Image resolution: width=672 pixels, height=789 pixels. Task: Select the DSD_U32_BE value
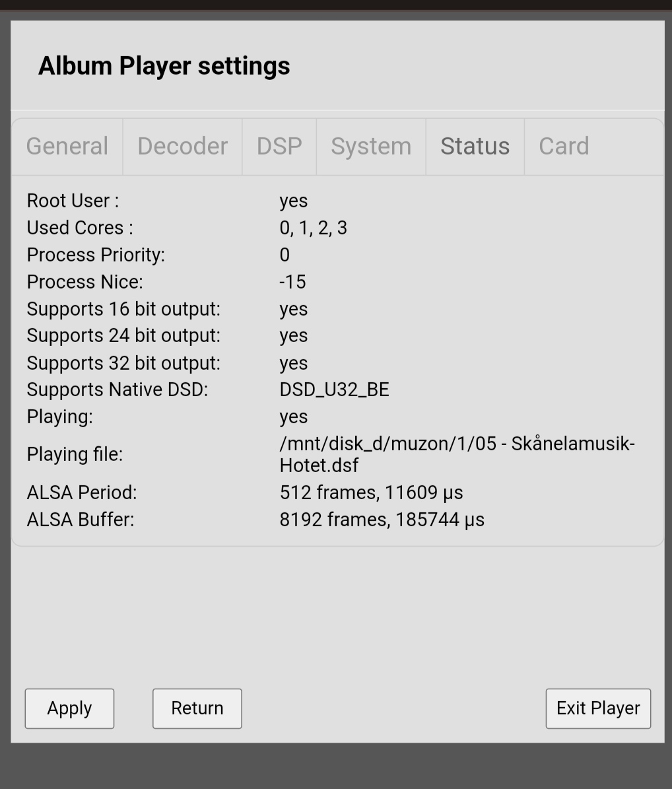pos(334,390)
